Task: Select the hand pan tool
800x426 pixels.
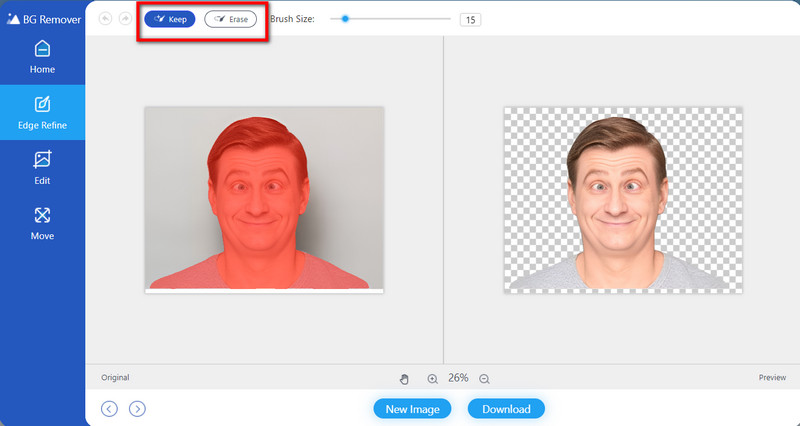Action: coord(405,379)
